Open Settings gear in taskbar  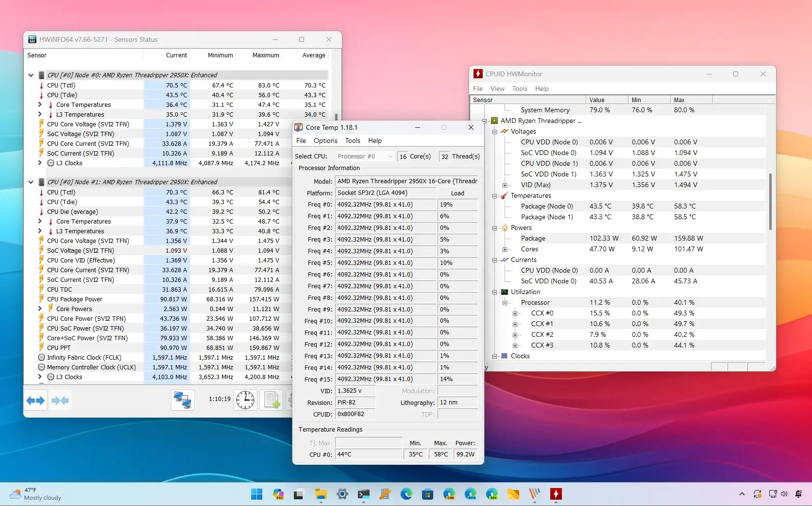342,494
